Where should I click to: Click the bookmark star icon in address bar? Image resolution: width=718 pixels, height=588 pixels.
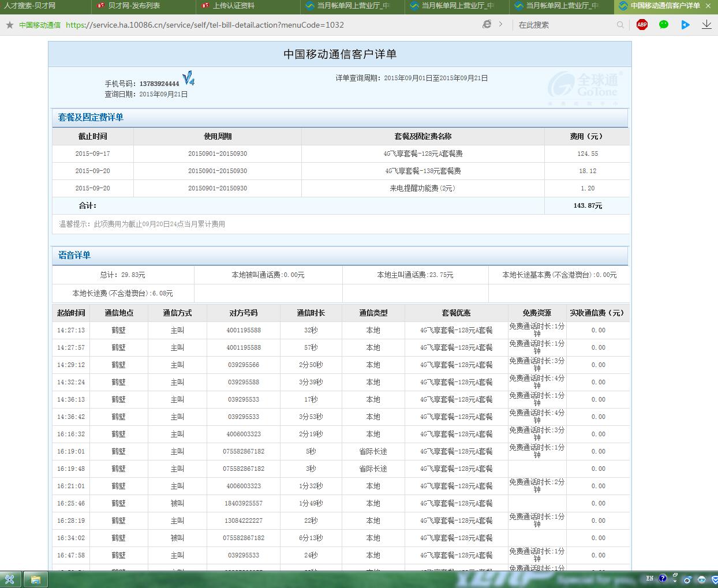9,25
